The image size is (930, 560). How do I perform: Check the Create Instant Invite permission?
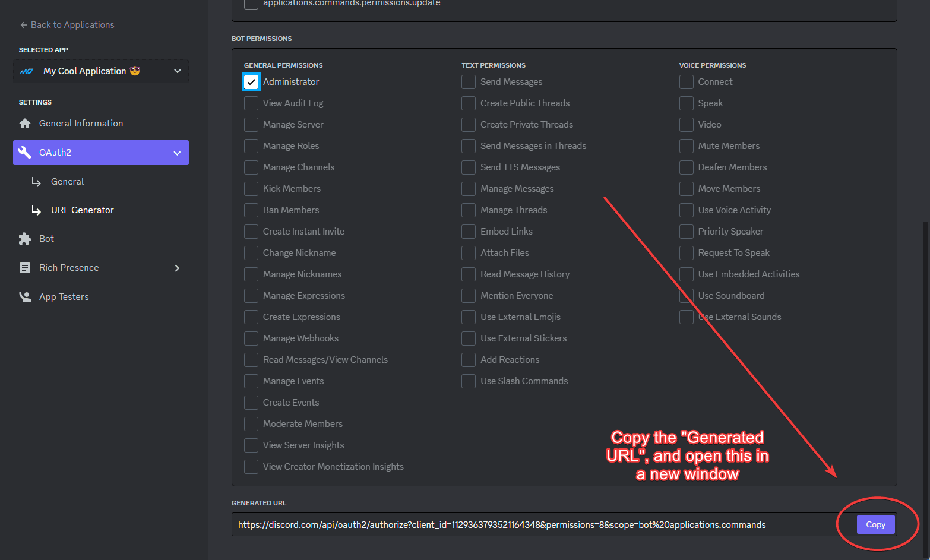pyautogui.click(x=251, y=232)
